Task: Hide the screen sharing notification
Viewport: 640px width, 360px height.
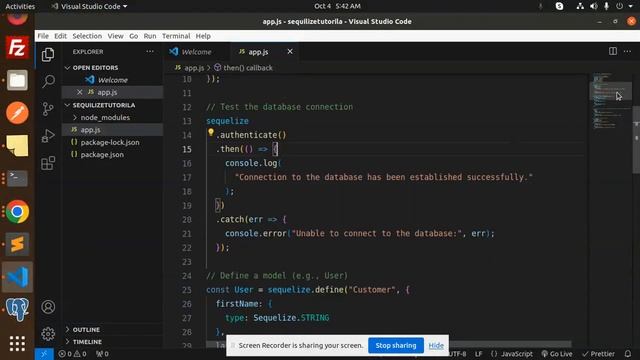Action: pos(436,346)
